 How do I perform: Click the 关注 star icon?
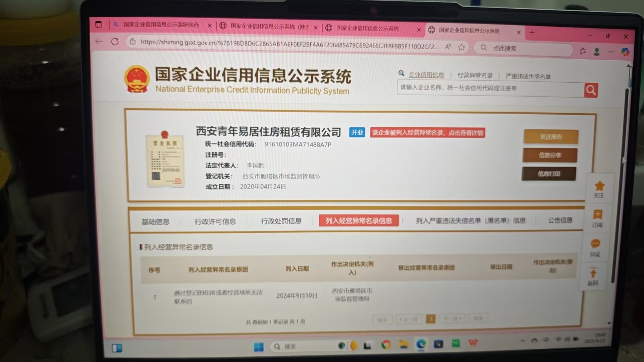599,186
